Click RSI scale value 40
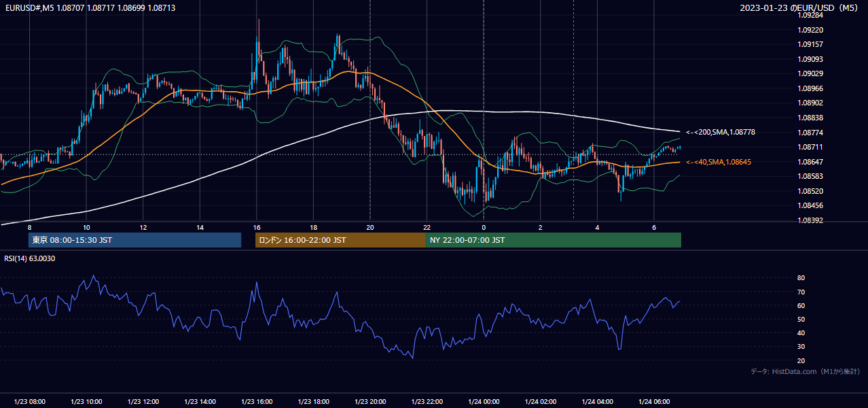Screen dimensions: 868x408 [x=801, y=333]
